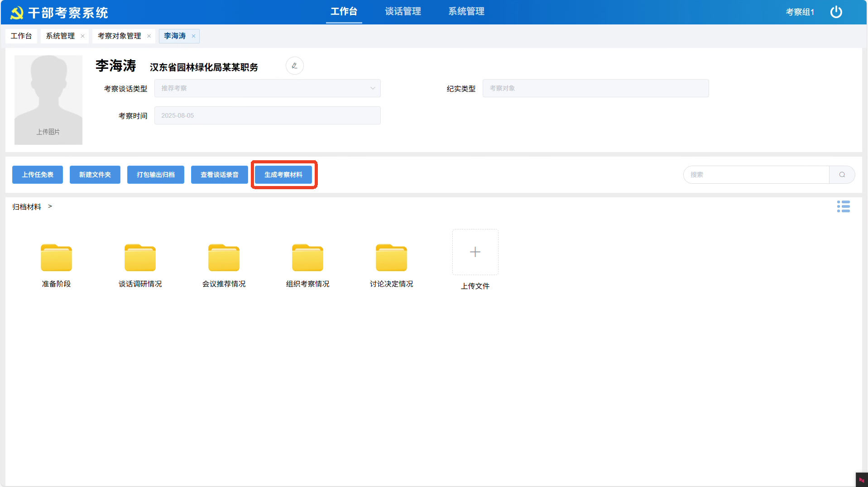The width and height of the screenshot is (868, 487).
Task: Open the 考察谈话类型 dropdown
Action: 267,88
